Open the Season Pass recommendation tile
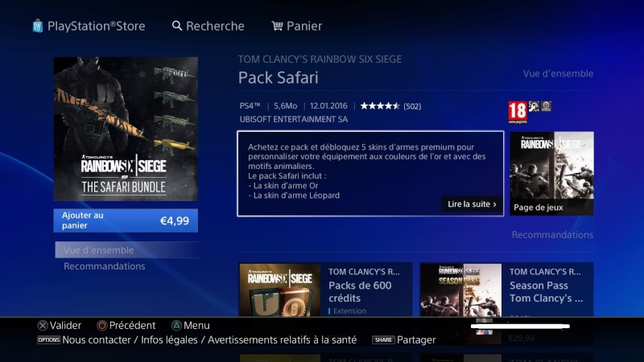The width and height of the screenshot is (644, 362). [506, 290]
